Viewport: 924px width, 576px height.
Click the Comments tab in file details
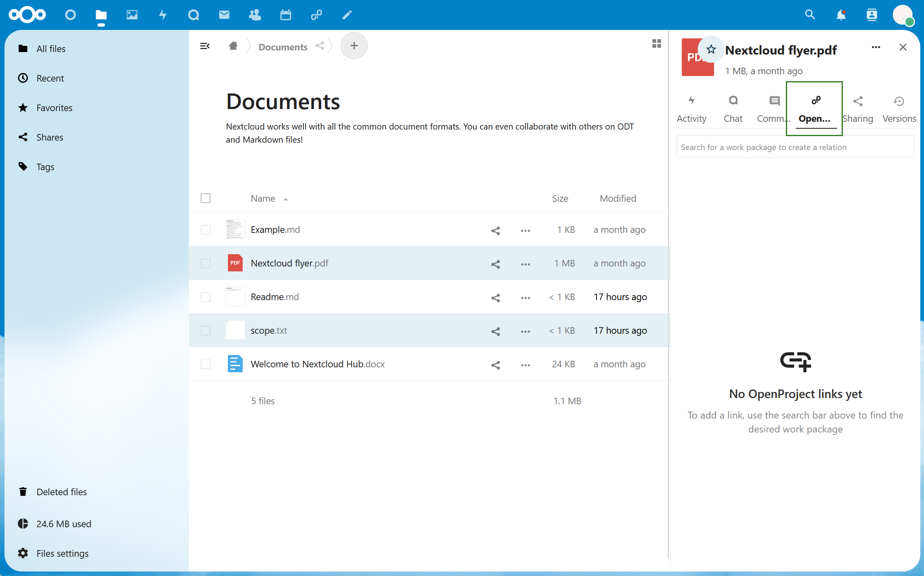pyautogui.click(x=774, y=107)
